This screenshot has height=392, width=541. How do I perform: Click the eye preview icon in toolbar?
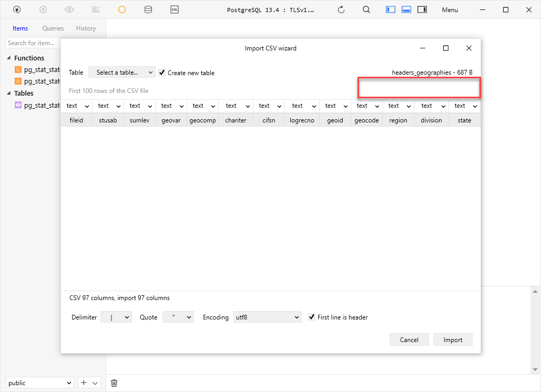tap(69, 9)
